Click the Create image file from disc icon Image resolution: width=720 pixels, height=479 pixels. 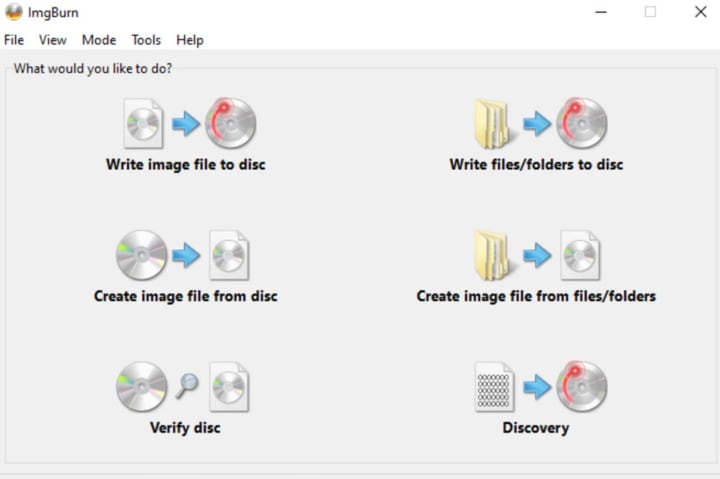183,255
